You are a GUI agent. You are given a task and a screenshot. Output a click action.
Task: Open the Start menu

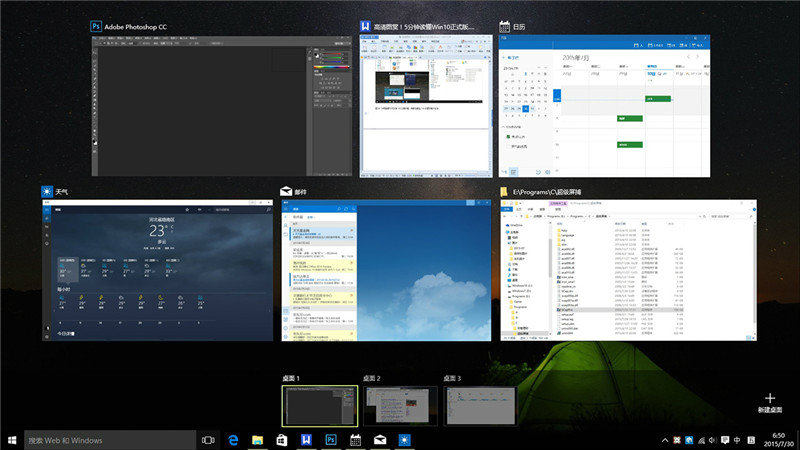pyautogui.click(x=12, y=440)
